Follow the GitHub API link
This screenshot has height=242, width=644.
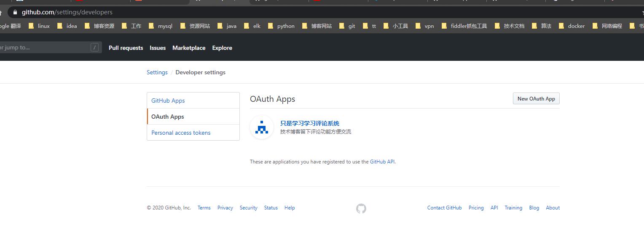(x=382, y=162)
